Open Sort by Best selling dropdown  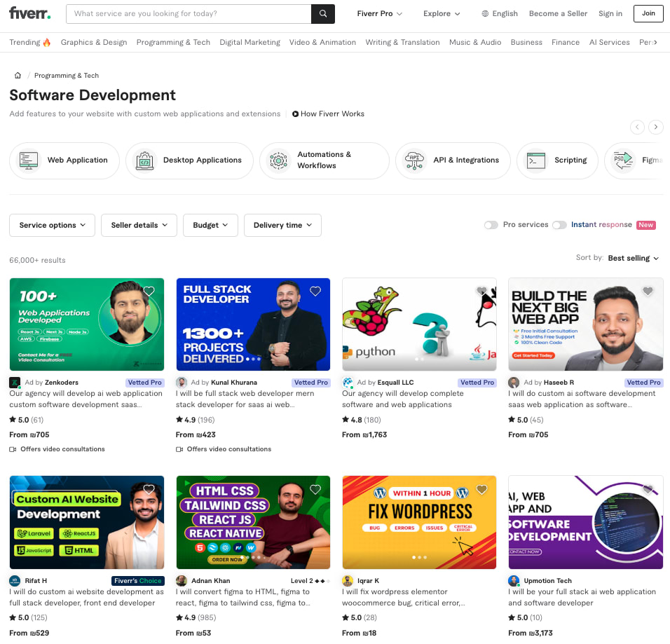[x=634, y=258]
